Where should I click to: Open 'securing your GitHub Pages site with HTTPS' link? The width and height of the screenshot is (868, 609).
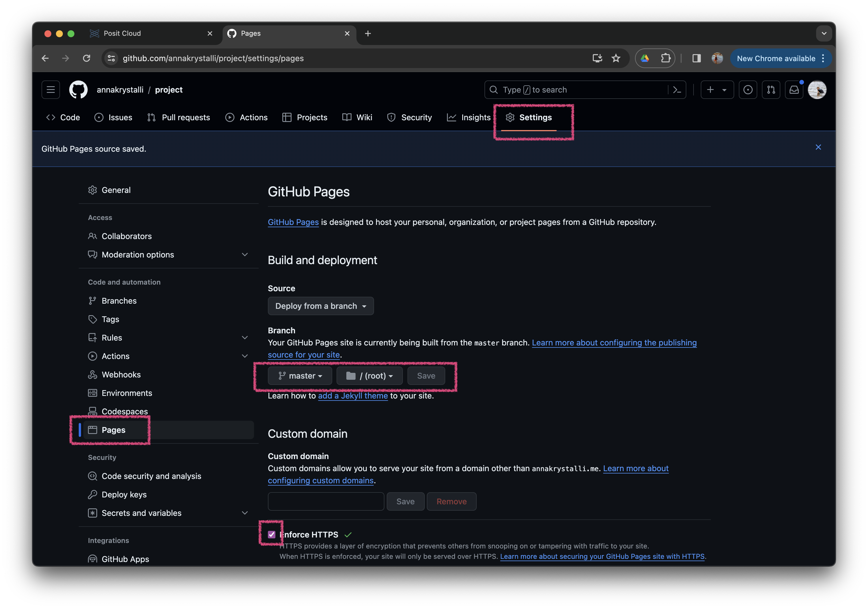(602, 557)
